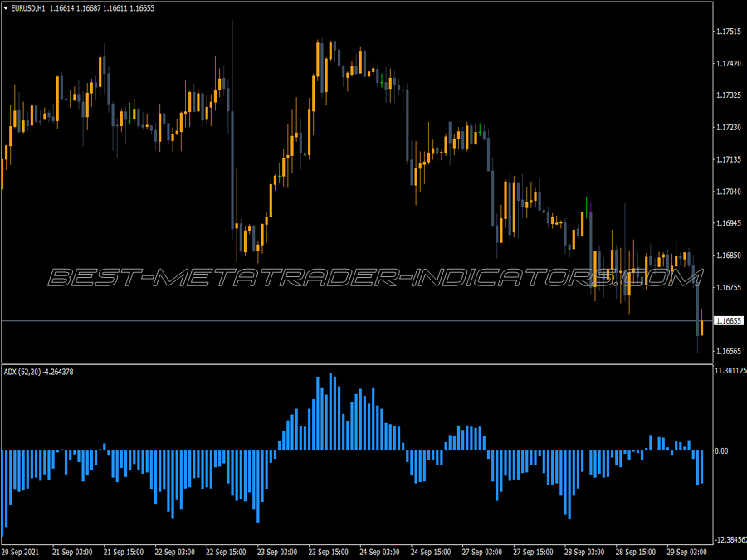This screenshot has width=747, height=560.
Task: Select the 1.17135 price scale value
Action: (x=729, y=159)
